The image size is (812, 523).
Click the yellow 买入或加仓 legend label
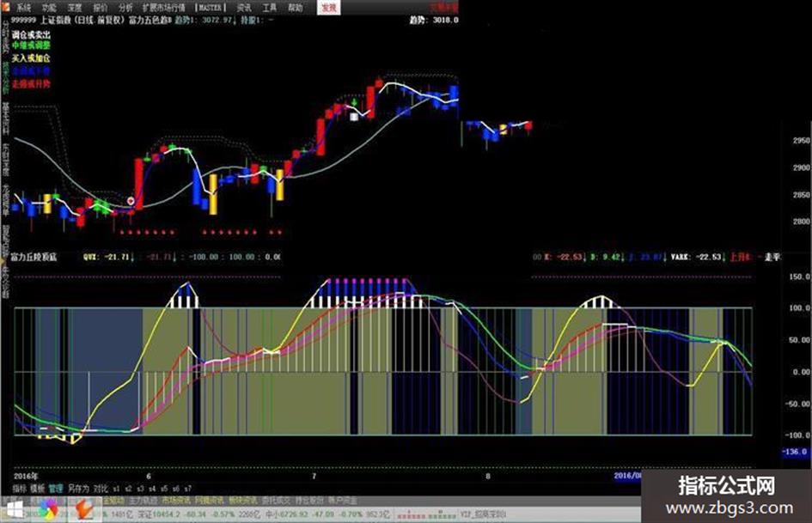[x=31, y=58]
